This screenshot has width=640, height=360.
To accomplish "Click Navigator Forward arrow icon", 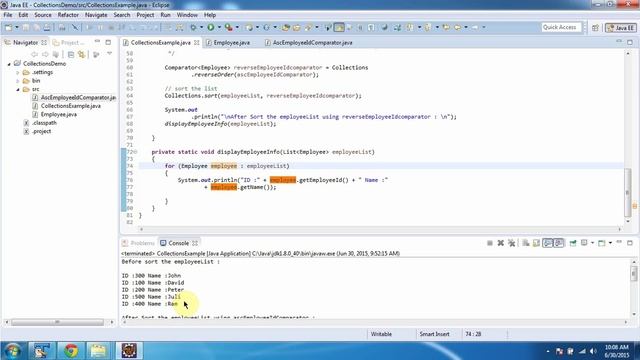I will 45,54.
